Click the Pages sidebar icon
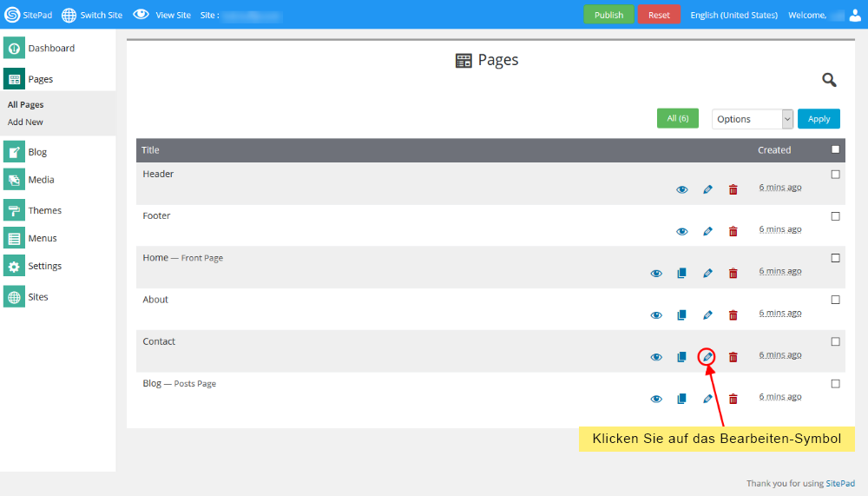 [x=14, y=79]
